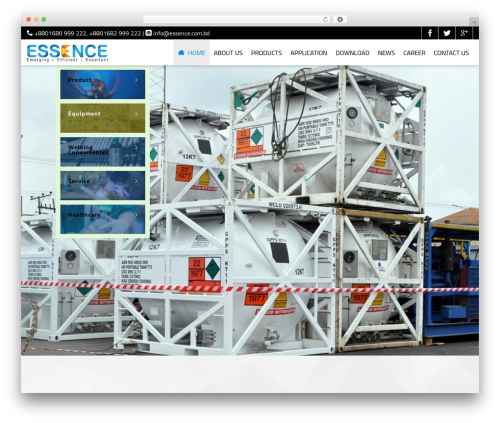This screenshot has width=500, height=423.
Task: Expand the Welding Consumables chevron
Action: click(136, 147)
